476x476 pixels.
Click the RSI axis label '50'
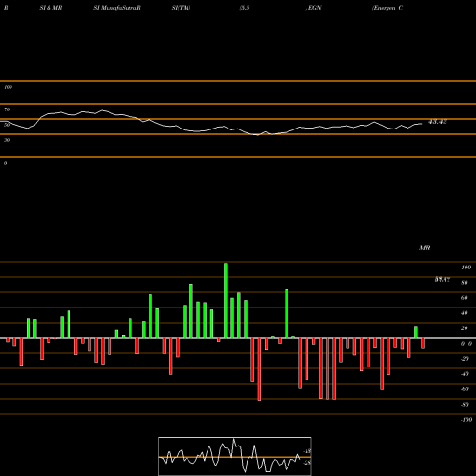pyautogui.click(x=7, y=125)
